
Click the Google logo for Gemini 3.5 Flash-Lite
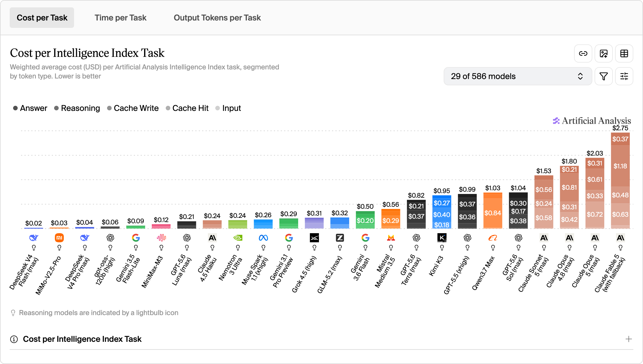[136, 238]
